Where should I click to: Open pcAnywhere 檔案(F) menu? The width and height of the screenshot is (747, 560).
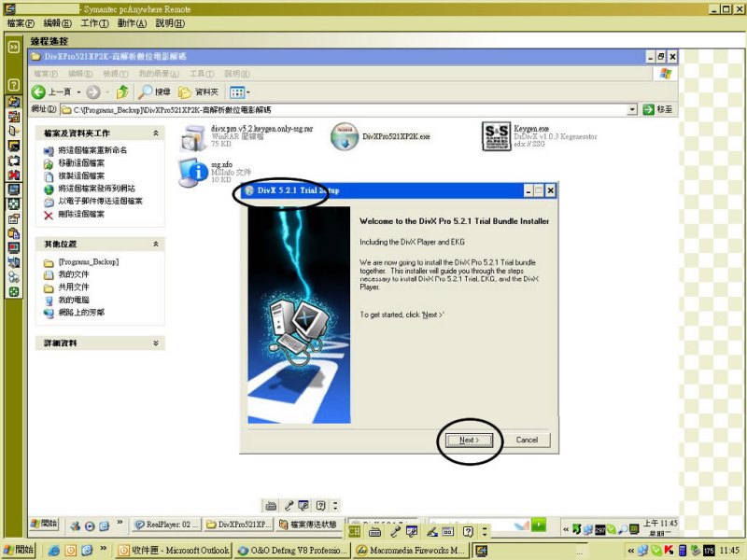tap(21, 23)
